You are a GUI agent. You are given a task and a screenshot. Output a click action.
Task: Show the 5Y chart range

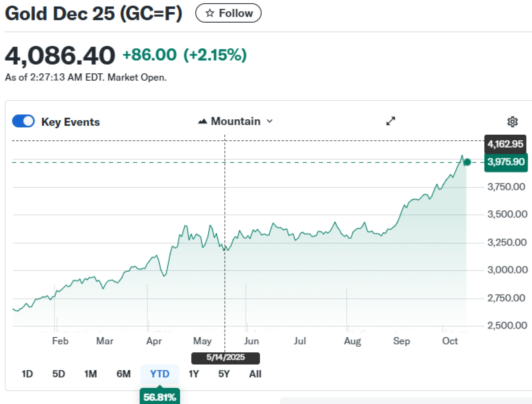224,374
